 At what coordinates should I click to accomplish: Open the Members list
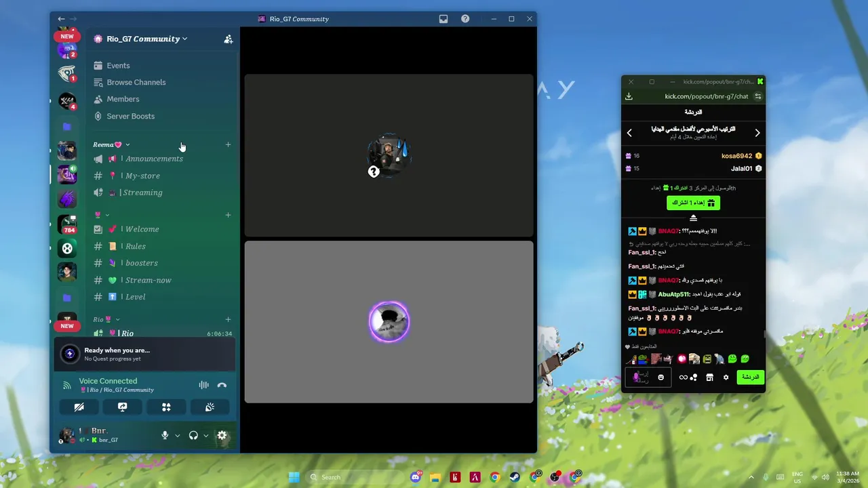[x=163, y=99]
